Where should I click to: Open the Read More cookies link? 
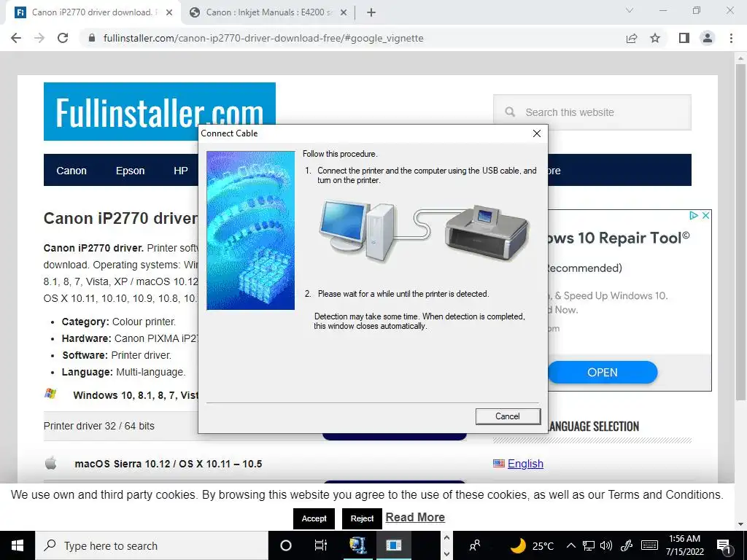click(415, 518)
